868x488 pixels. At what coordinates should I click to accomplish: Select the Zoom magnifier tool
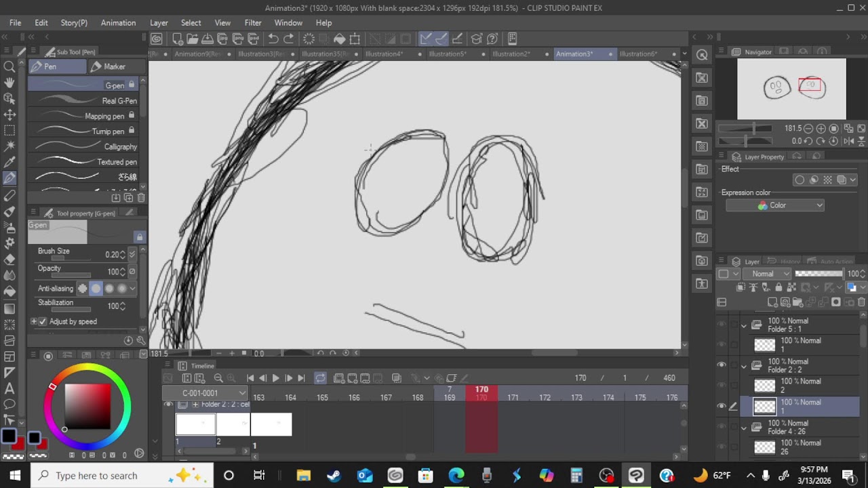coord(9,66)
